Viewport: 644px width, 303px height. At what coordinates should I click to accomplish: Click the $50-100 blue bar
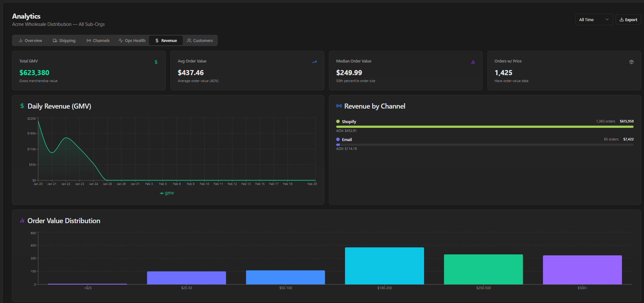(x=285, y=277)
